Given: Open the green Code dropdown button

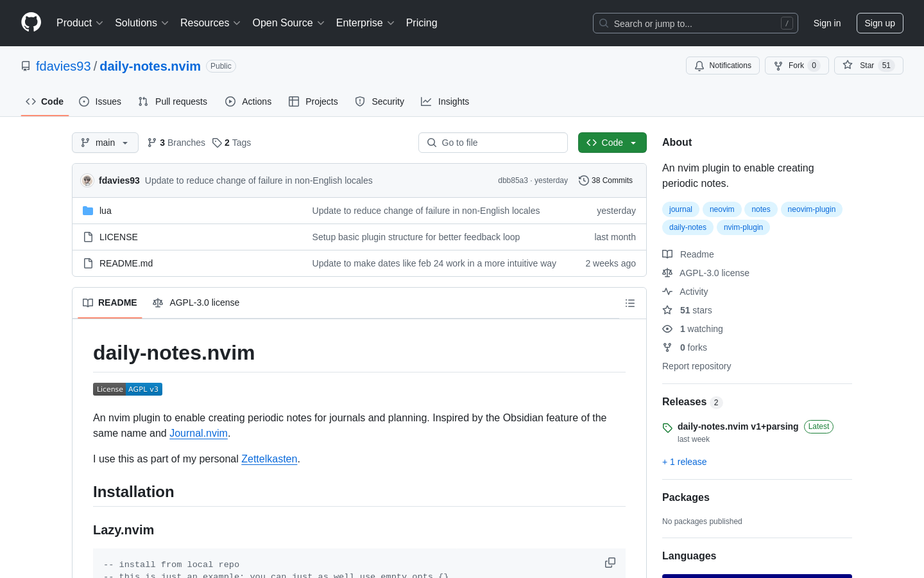Looking at the screenshot, I should pyautogui.click(x=612, y=143).
